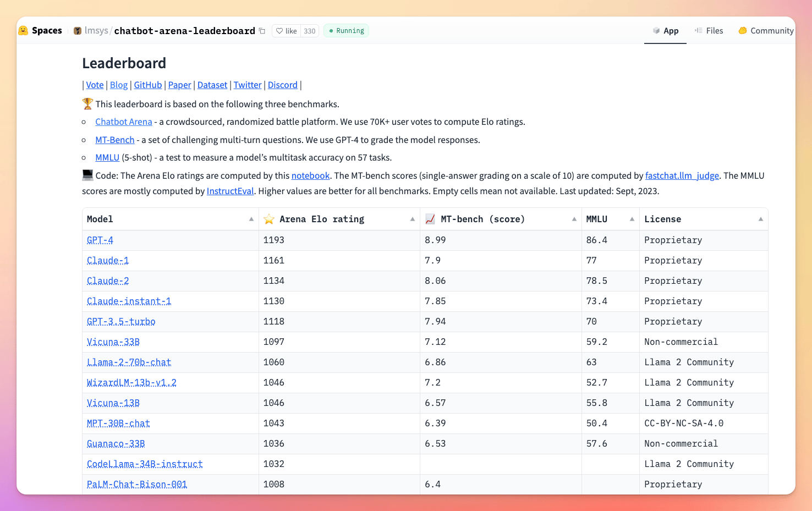Open the Discord link

tap(283, 85)
